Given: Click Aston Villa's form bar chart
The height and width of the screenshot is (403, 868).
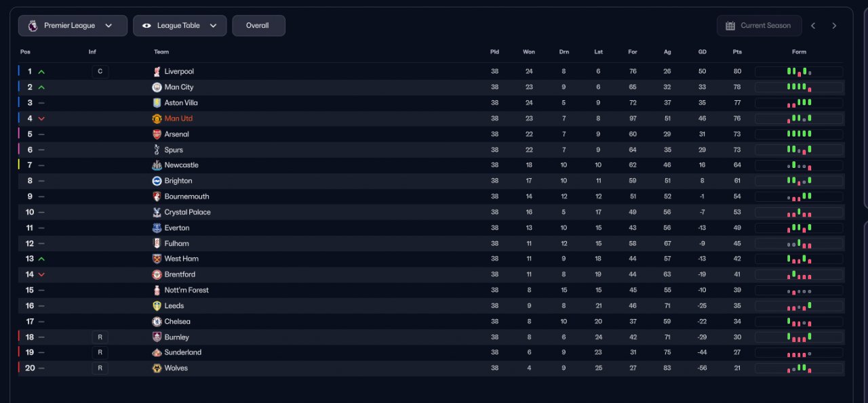Looking at the screenshot, I should (799, 103).
